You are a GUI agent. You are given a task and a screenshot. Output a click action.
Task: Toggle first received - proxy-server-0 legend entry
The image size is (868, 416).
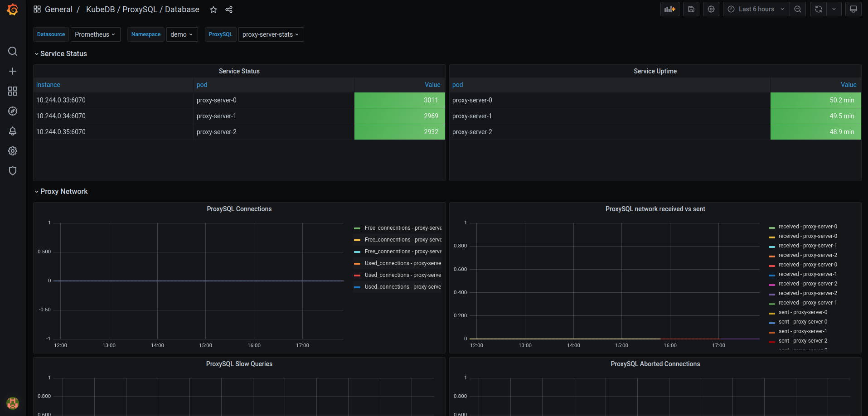pyautogui.click(x=808, y=227)
